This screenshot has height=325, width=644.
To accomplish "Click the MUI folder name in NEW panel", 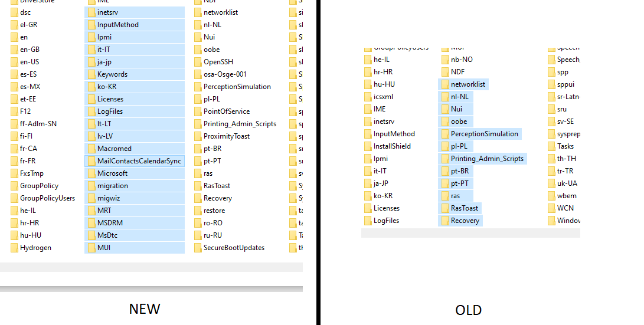I will point(104,248).
